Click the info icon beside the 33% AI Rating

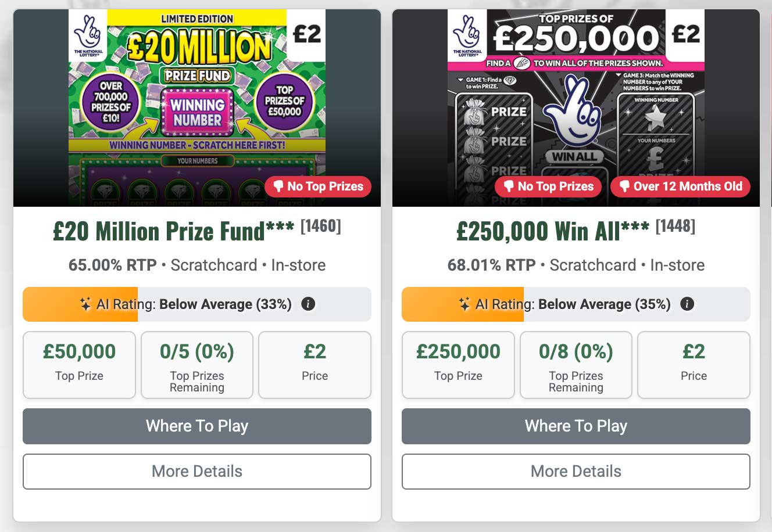(x=308, y=304)
